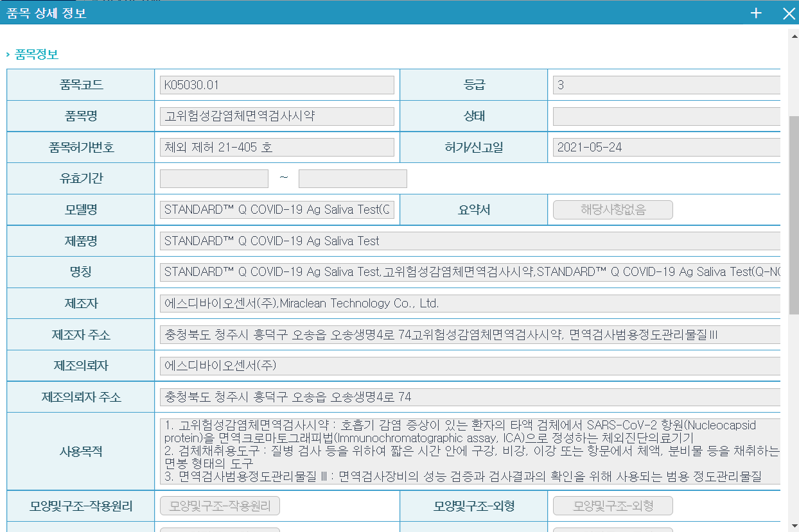This screenshot has width=799, height=532.
Task: Click the 명칭 label cell
Action: coord(81,272)
